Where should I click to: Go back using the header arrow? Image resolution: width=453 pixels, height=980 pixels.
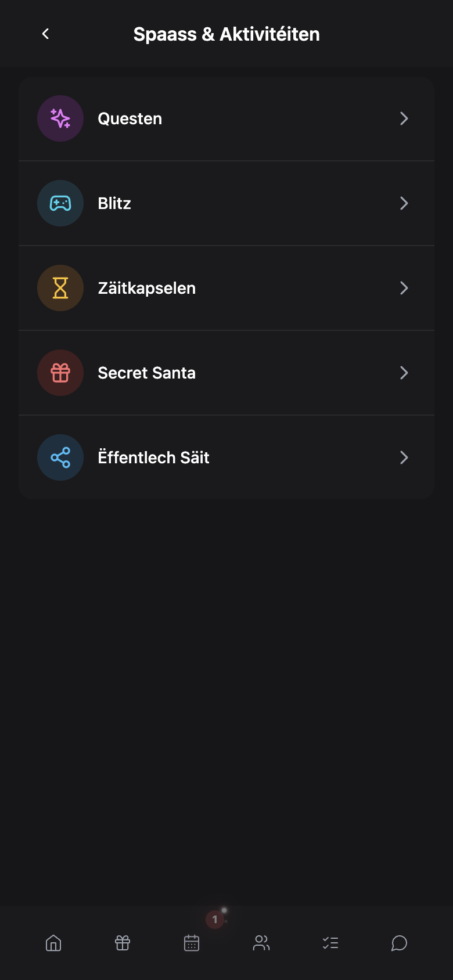pos(45,34)
